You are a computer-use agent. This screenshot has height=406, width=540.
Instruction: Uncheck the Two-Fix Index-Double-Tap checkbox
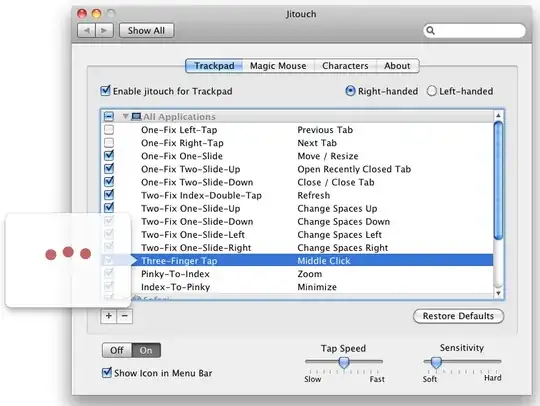pyautogui.click(x=109, y=195)
